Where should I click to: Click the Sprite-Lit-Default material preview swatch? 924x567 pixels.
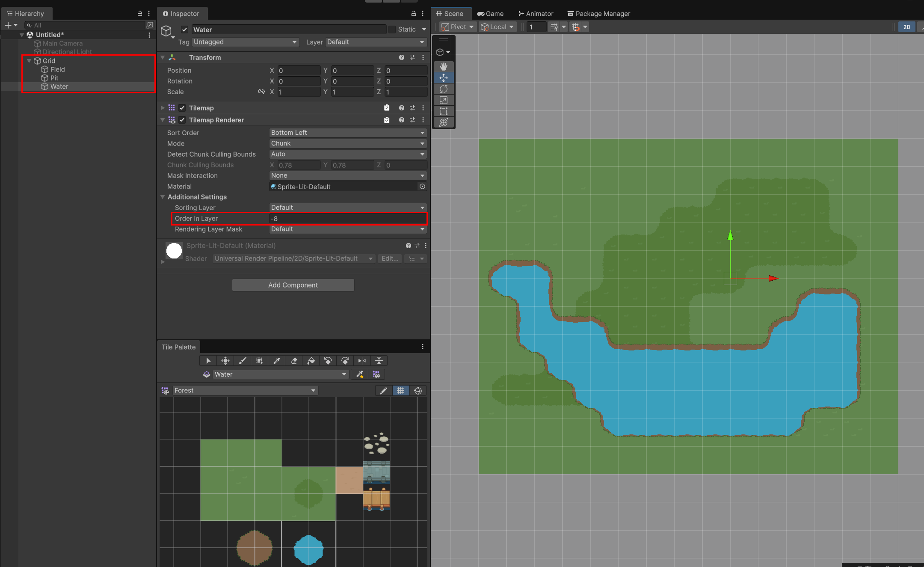point(174,250)
